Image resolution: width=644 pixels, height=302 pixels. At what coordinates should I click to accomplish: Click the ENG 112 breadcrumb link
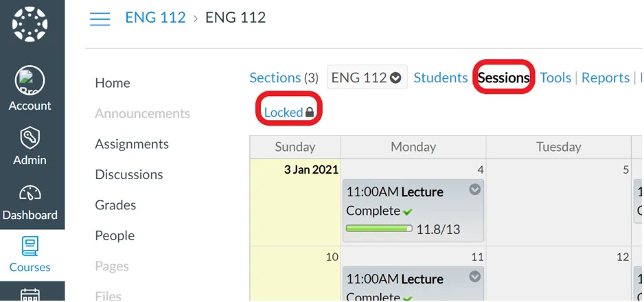pyautogui.click(x=155, y=18)
